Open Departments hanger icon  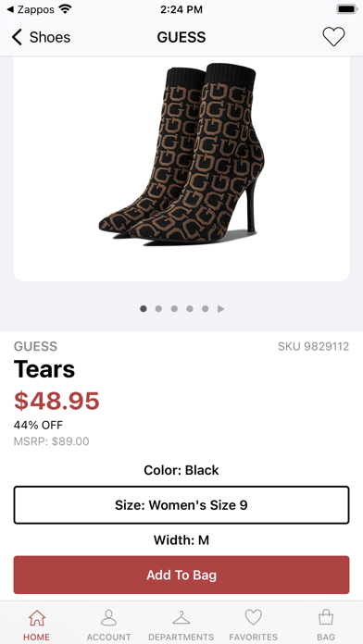pyautogui.click(x=181, y=618)
